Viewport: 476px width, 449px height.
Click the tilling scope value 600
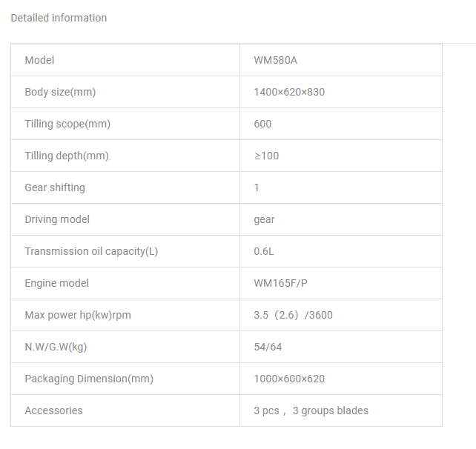pyautogui.click(x=262, y=124)
